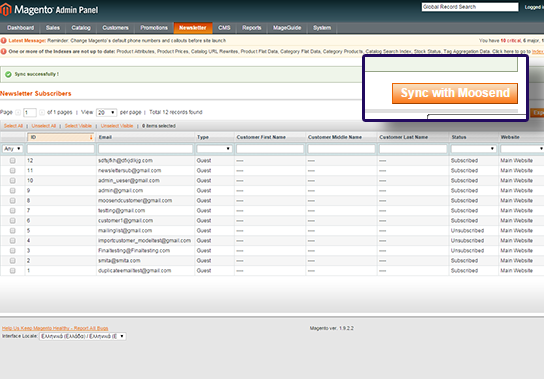Viewport: 544px width, 379px height.
Task: Sort by Customer First Name header
Action: pos(261,137)
